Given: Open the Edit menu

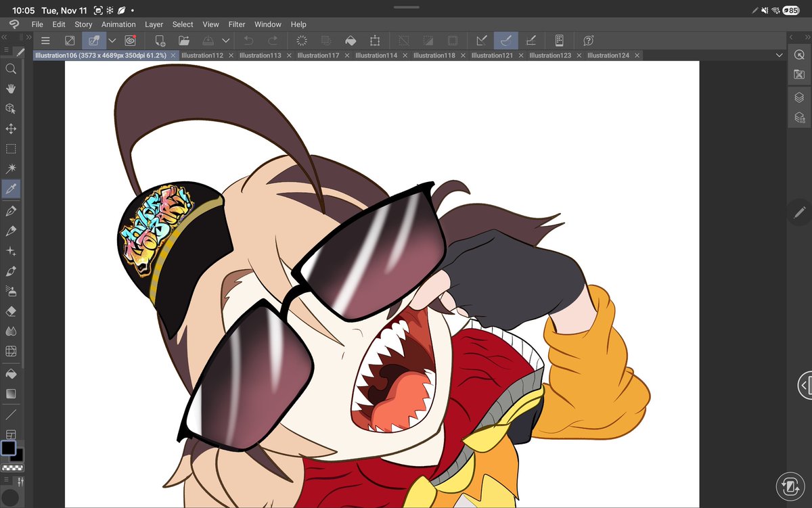Looking at the screenshot, I should [59, 24].
